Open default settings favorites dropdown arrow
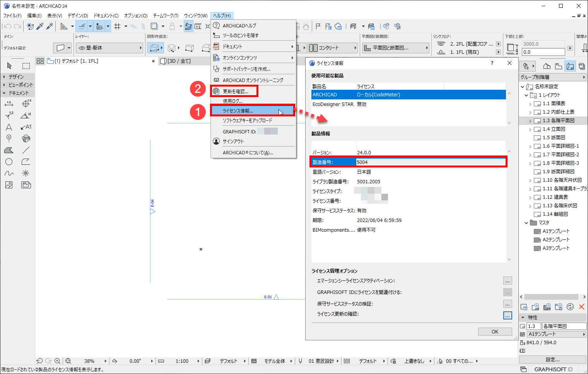The width and height of the screenshot is (588, 374). (69, 48)
